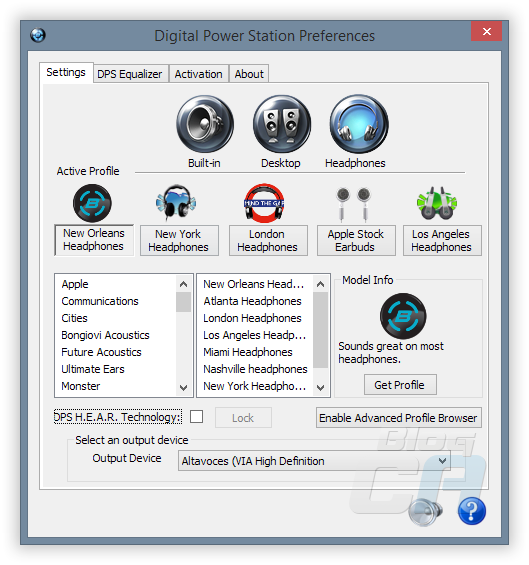529x565 pixels.
Task: Click the Los Angeles Headphones green icon
Action: (437, 203)
